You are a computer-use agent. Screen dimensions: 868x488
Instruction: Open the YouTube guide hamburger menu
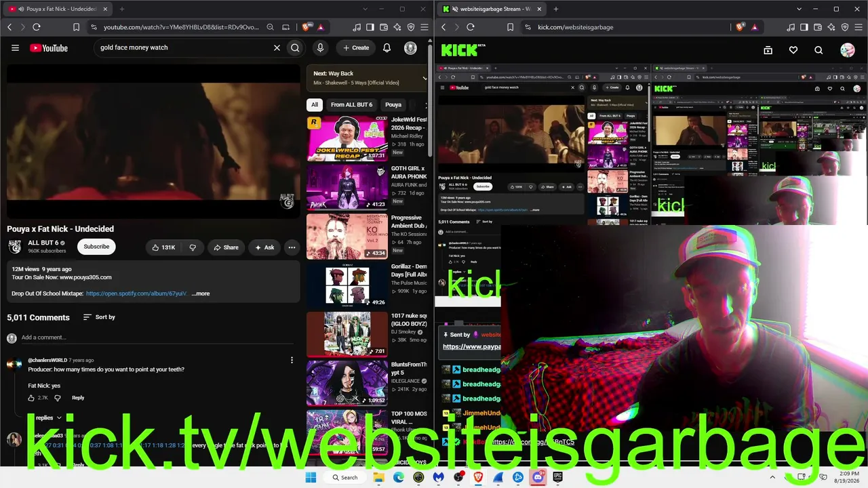[15, 48]
